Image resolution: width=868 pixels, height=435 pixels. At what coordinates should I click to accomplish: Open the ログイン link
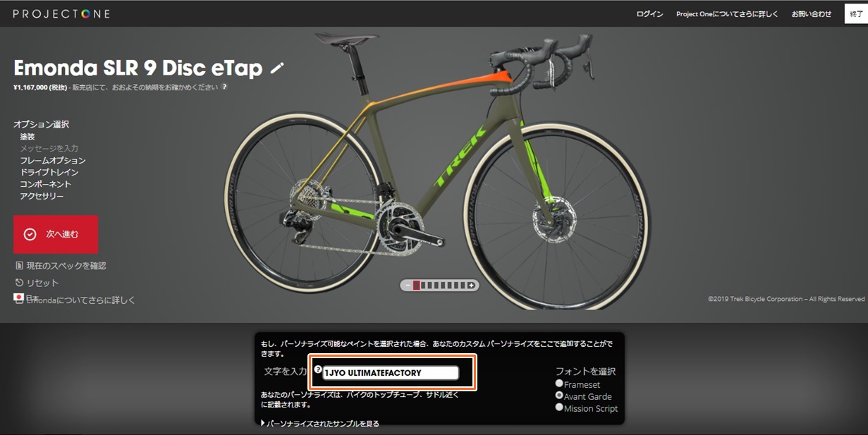(649, 14)
